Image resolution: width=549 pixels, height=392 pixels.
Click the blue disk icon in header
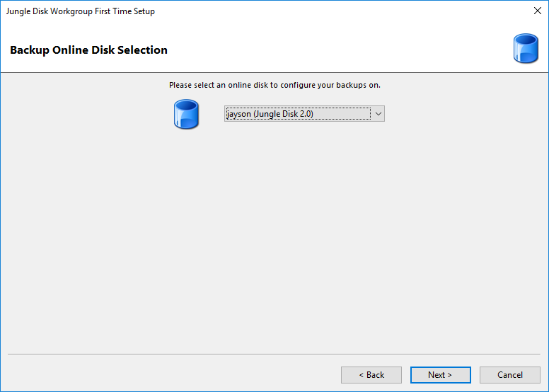(526, 48)
